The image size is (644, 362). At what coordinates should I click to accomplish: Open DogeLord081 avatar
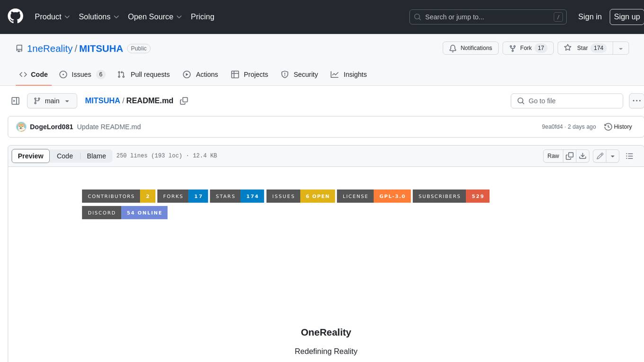[21, 127]
